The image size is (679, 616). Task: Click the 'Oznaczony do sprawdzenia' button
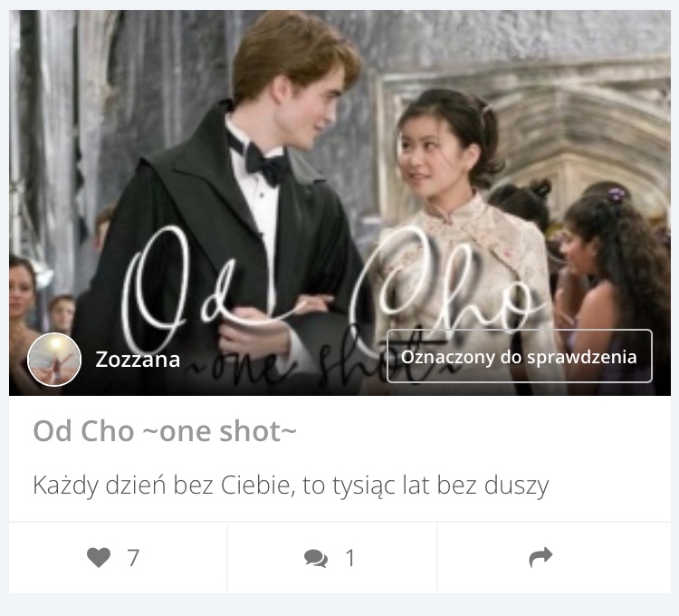[520, 356]
